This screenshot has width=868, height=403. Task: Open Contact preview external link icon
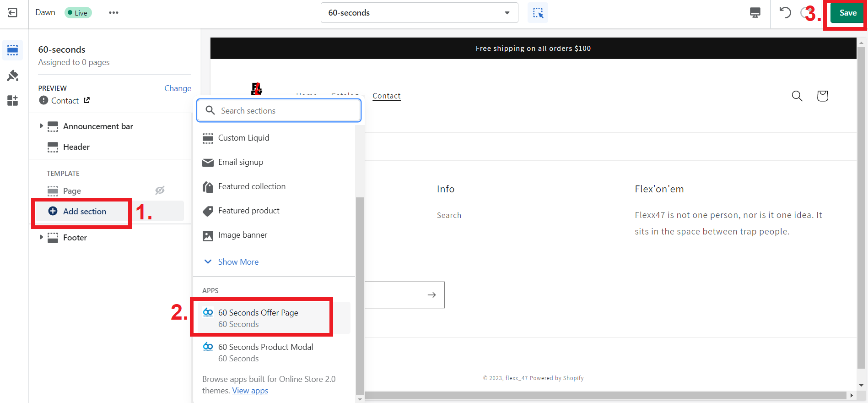pyautogui.click(x=86, y=100)
